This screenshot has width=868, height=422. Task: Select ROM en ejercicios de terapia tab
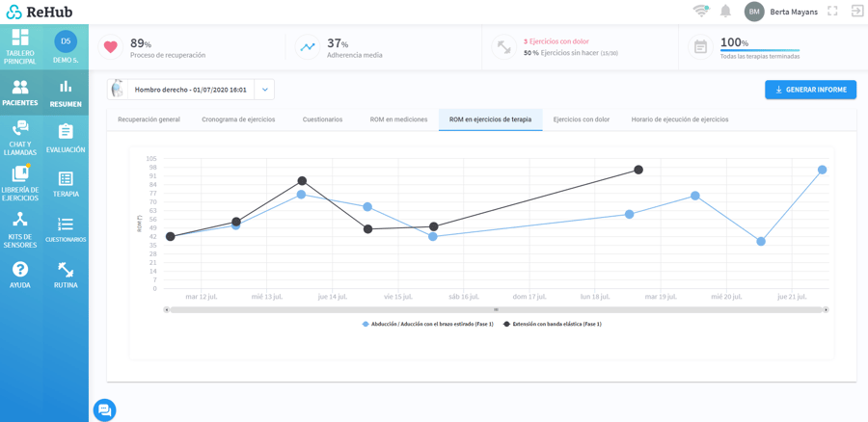491,119
